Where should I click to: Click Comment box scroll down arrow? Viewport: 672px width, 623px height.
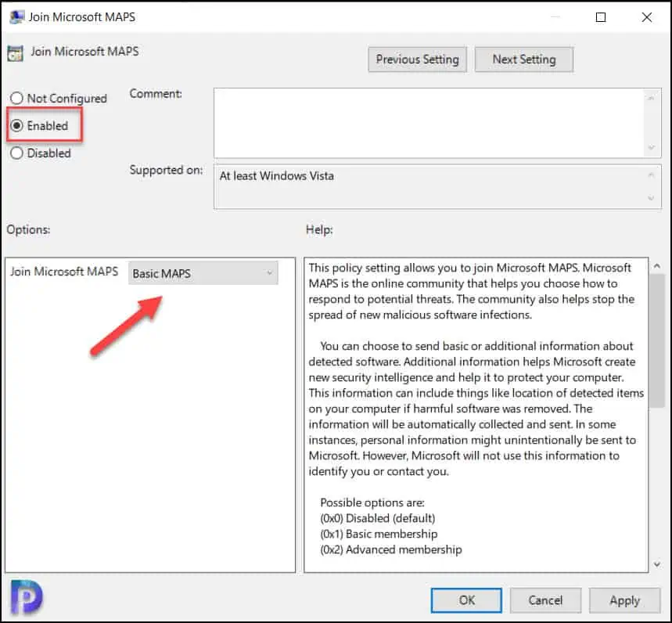(652, 147)
